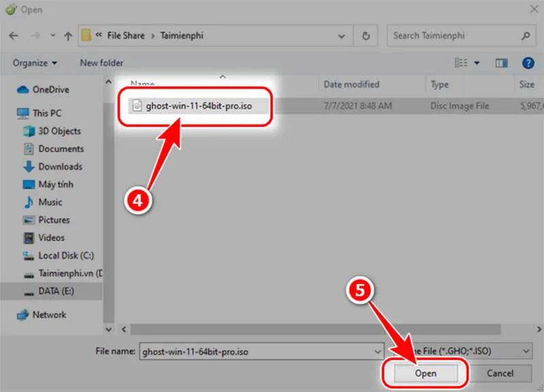Image resolution: width=544 pixels, height=392 pixels.
Task: Open the Music folder
Action: click(50, 202)
